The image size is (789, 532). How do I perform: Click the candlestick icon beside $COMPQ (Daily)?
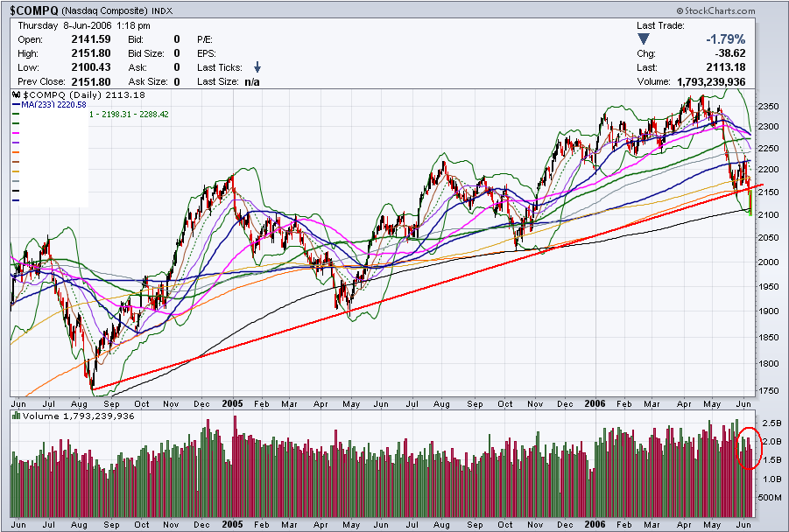point(18,94)
